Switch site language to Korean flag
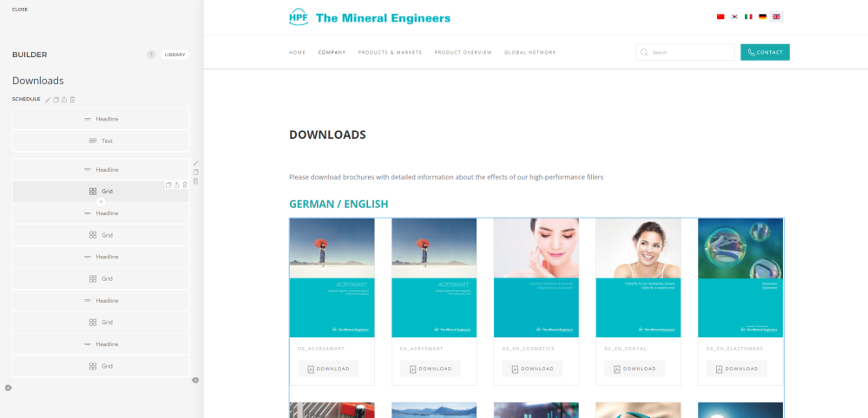The width and height of the screenshot is (868, 418). (x=734, y=16)
